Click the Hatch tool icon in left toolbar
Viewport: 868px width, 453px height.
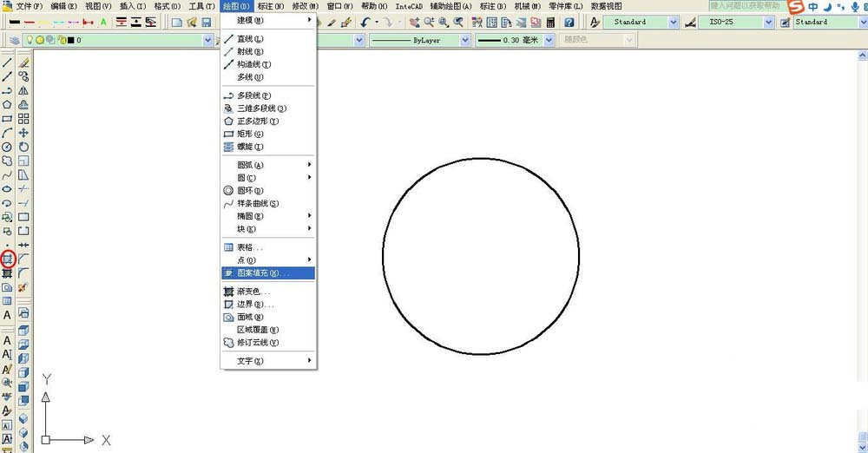pos(7,259)
